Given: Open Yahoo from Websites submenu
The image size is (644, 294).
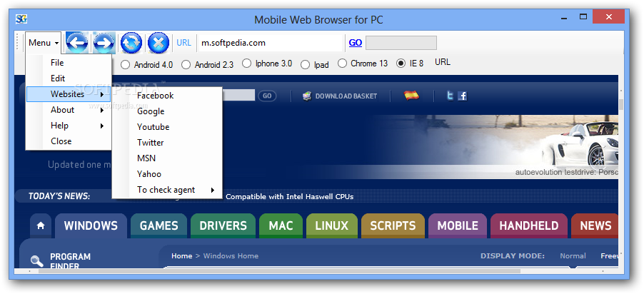Looking at the screenshot, I should click(167, 174).
